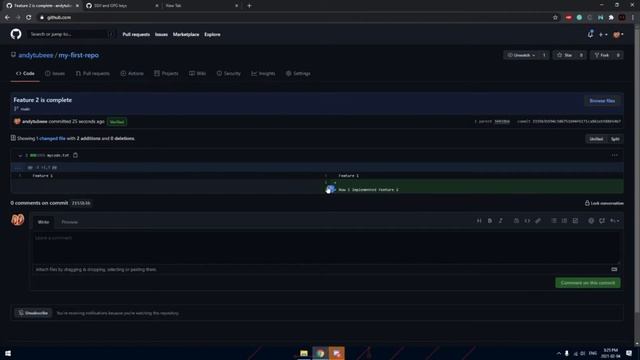Select the Unified diff view
The width and height of the screenshot is (640, 360).
[x=596, y=139]
